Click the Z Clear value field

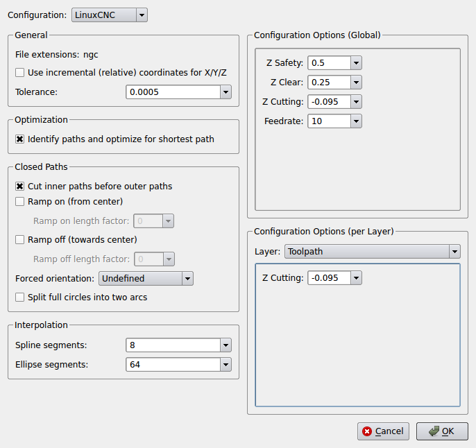pyautogui.click(x=330, y=83)
